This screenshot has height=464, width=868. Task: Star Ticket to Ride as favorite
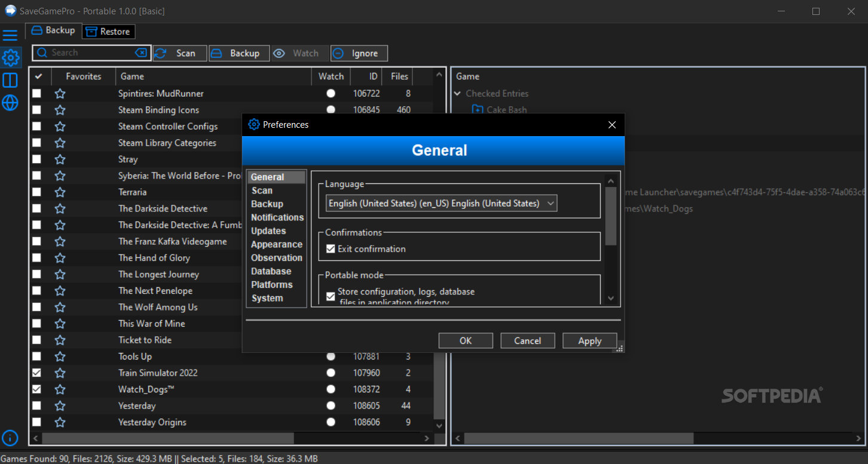coord(60,340)
